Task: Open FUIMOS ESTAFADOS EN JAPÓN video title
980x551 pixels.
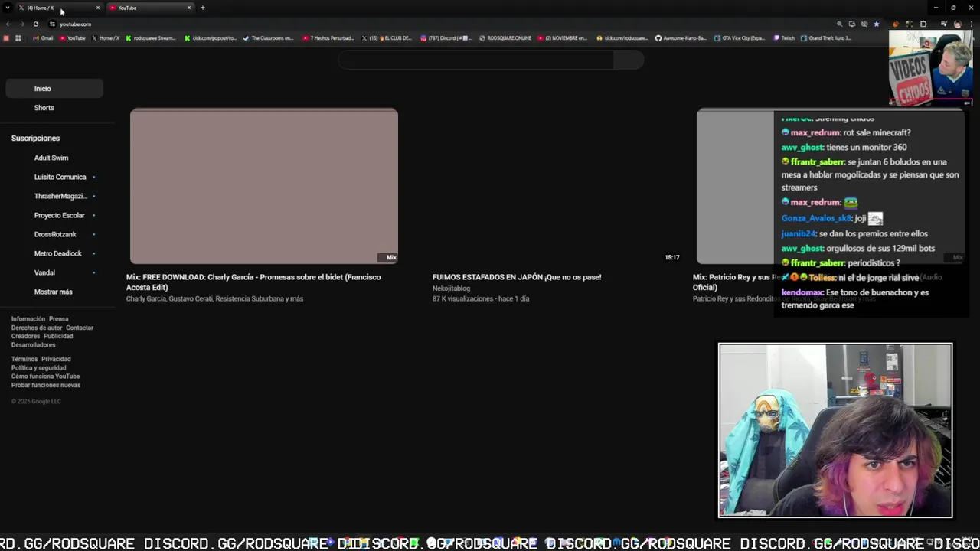Action: [x=517, y=277]
